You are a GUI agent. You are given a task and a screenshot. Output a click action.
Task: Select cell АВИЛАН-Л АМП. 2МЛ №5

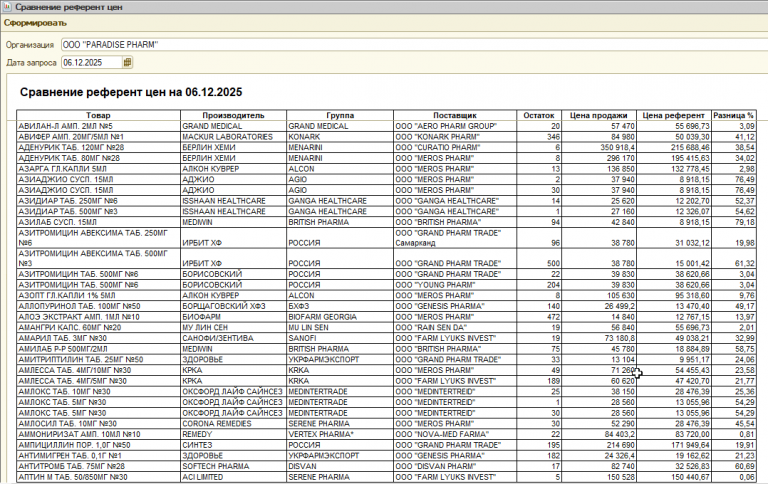[98, 126]
